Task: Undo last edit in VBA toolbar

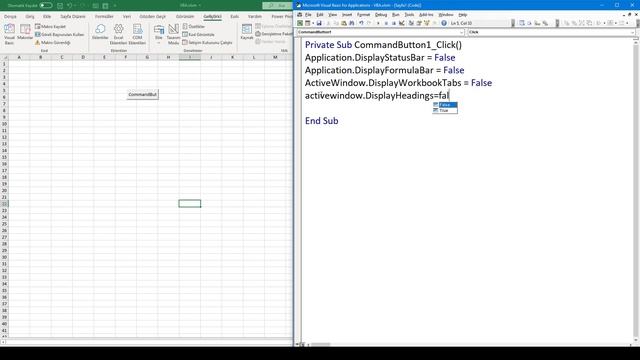Action: click(361, 23)
